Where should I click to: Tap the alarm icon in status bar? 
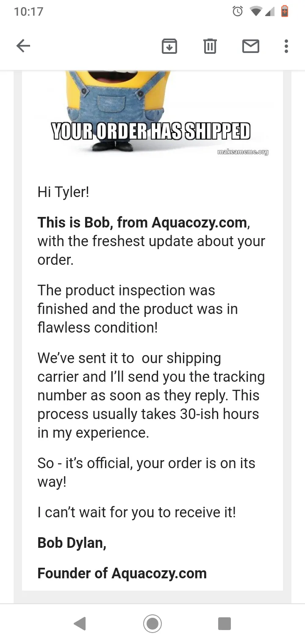coord(238,11)
